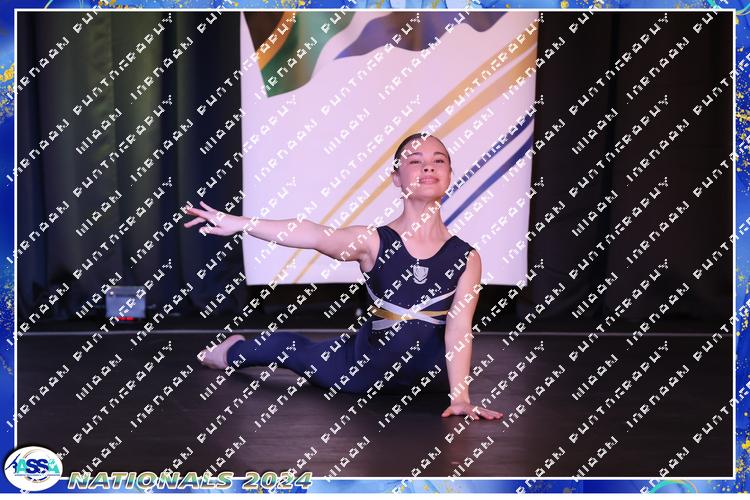Click the ASSA logo badge
Image resolution: width=750 pixels, height=500 pixels.
coord(33,468)
